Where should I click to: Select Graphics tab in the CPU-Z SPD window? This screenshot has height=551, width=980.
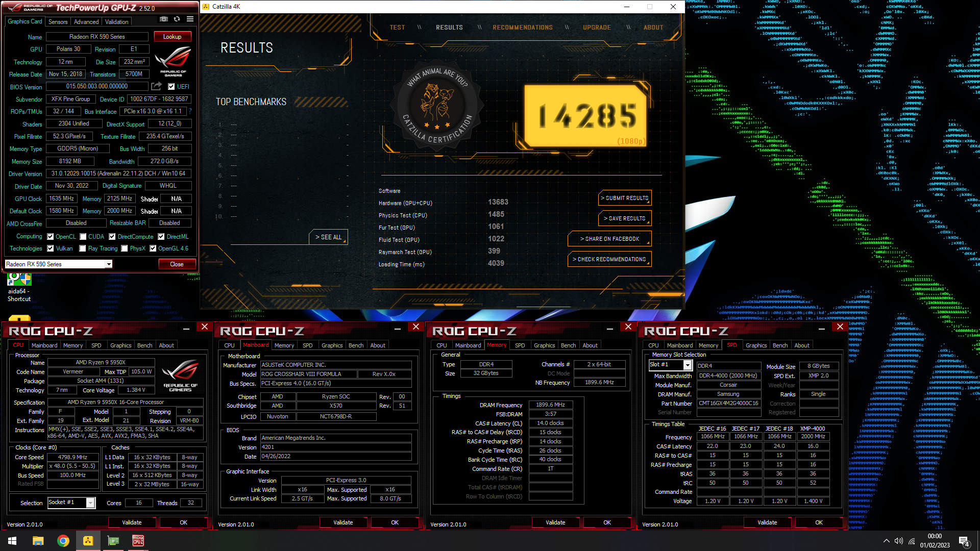756,345
